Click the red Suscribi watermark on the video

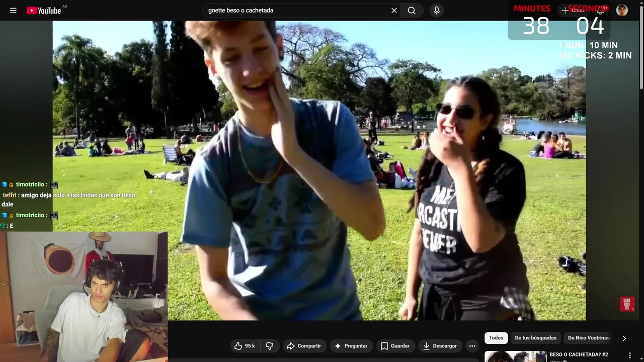pyautogui.click(x=627, y=304)
